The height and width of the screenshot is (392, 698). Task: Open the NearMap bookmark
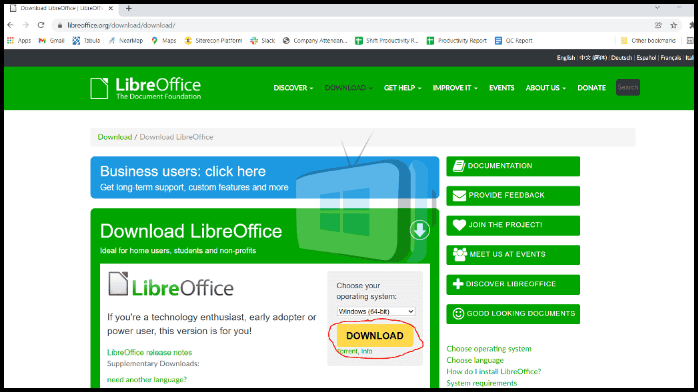coord(126,40)
